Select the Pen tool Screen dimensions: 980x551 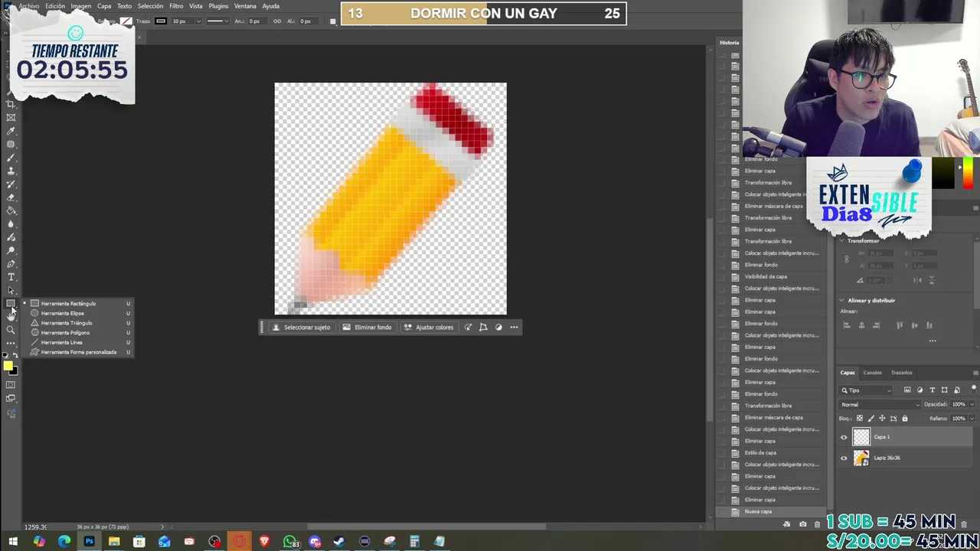[11, 264]
